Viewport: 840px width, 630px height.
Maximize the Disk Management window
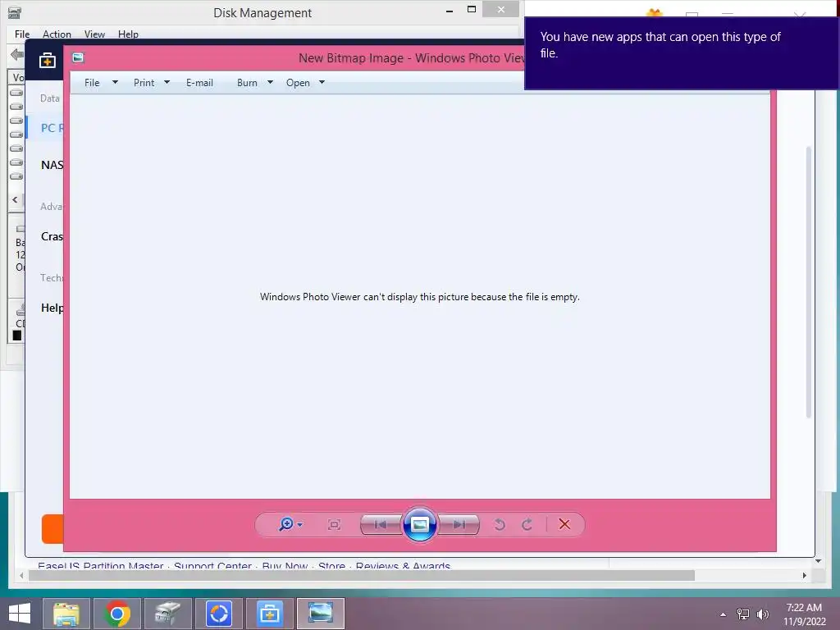tap(472, 9)
